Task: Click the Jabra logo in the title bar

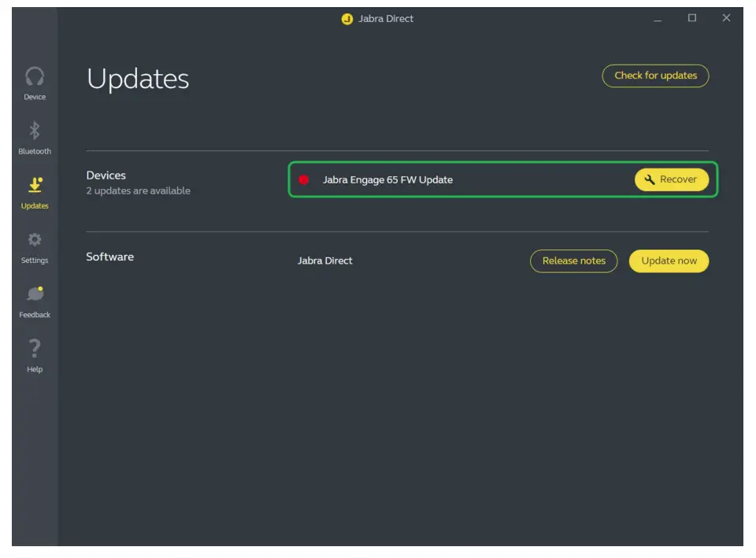Action: pyautogui.click(x=346, y=18)
